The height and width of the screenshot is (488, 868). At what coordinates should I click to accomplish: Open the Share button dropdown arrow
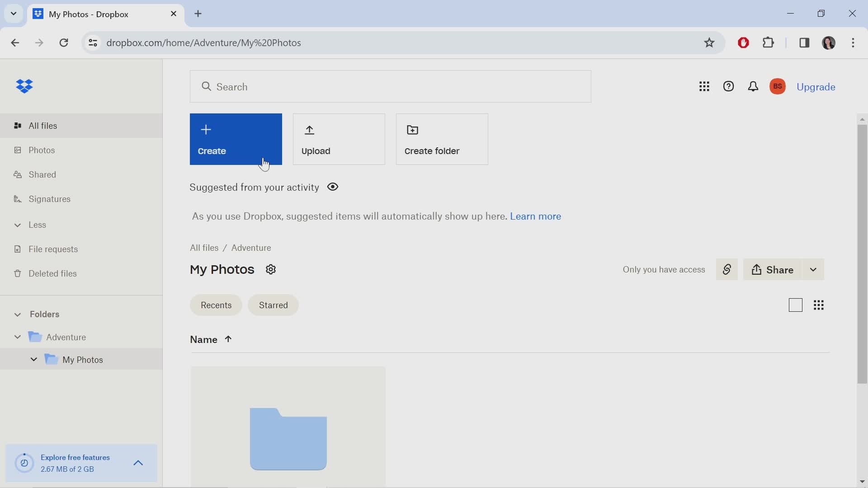[x=813, y=270]
